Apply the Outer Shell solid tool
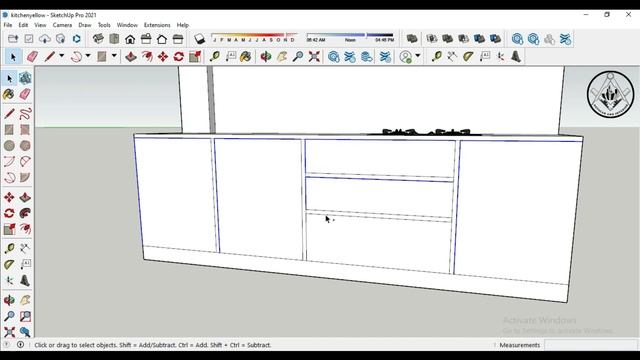The width and height of the screenshot is (640, 360). point(412,39)
